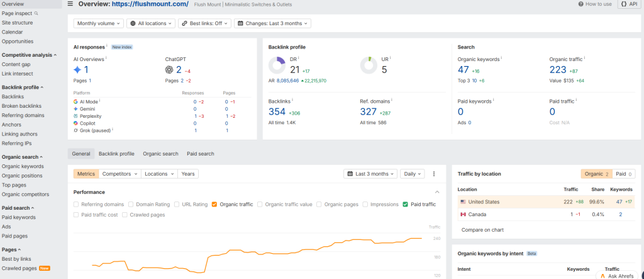Image resolution: width=644 pixels, height=279 pixels.
Task: Click the How to use help icon
Action: (x=580, y=4)
